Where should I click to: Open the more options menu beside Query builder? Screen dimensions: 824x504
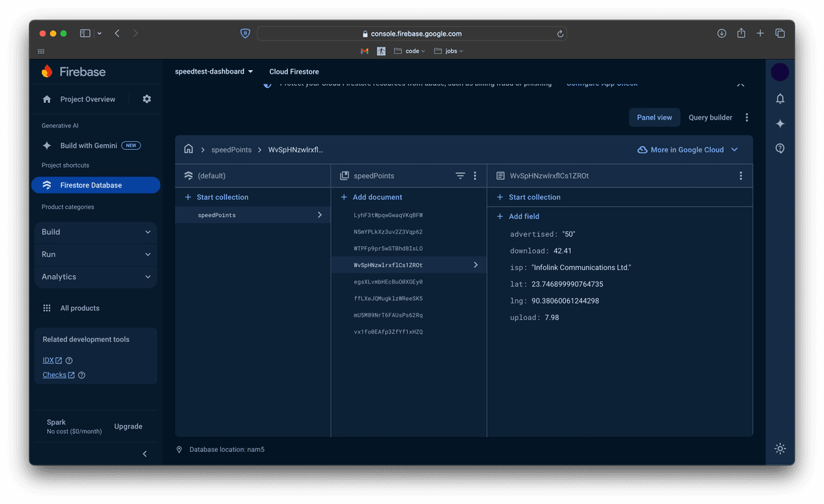tap(747, 117)
